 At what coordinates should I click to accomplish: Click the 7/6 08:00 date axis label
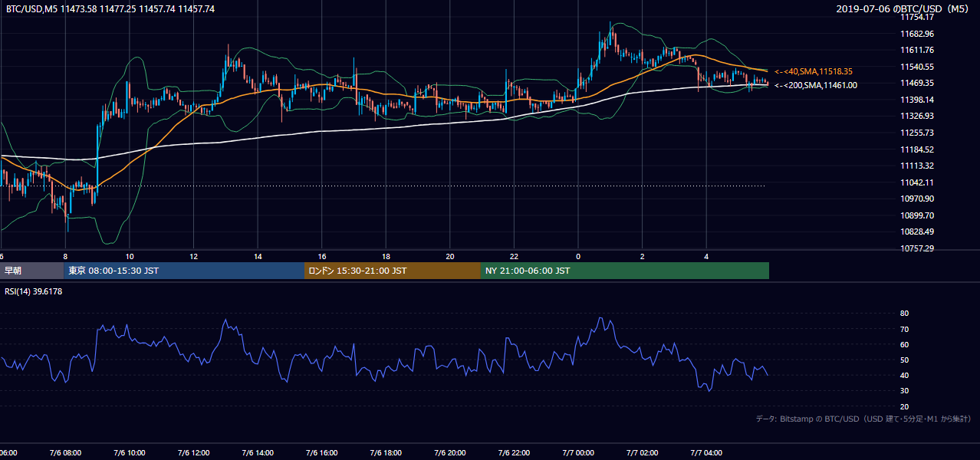click(65, 452)
